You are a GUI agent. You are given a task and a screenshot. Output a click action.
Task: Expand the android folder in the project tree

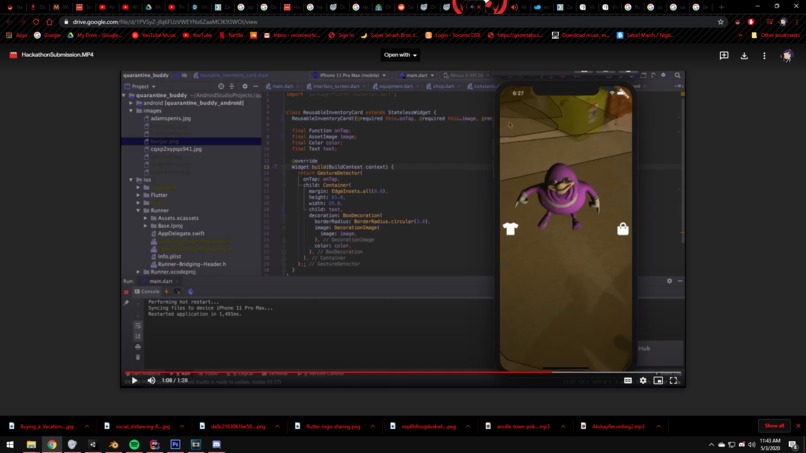tap(132, 103)
